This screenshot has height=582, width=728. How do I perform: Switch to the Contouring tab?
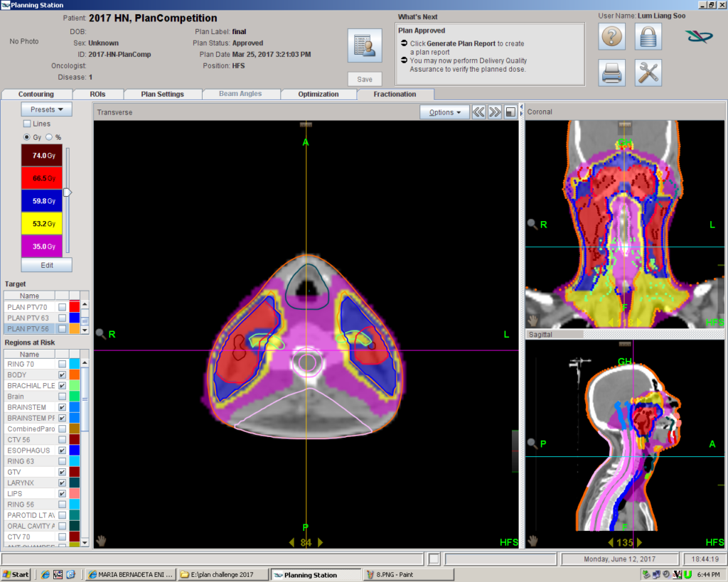coord(36,94)
